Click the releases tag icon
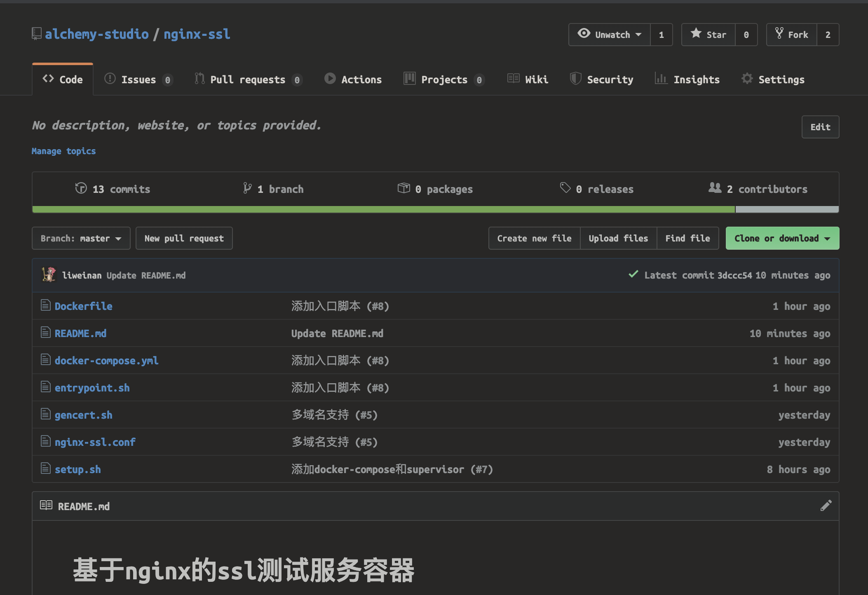The width and height of the screenshot is (868, 595). click(565, 188)
